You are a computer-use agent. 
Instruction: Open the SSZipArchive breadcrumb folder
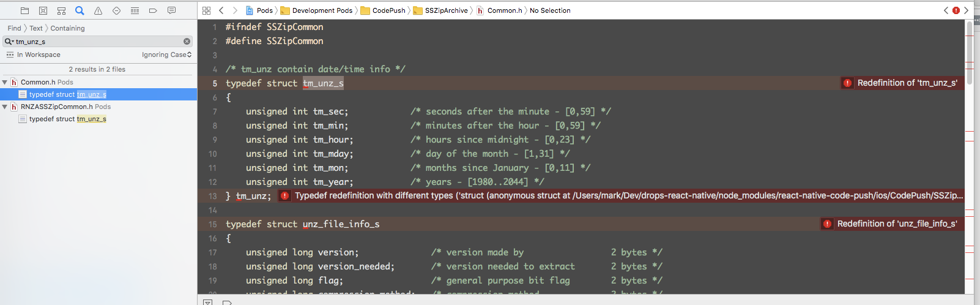pyautogui.click(x=440, y=10)
